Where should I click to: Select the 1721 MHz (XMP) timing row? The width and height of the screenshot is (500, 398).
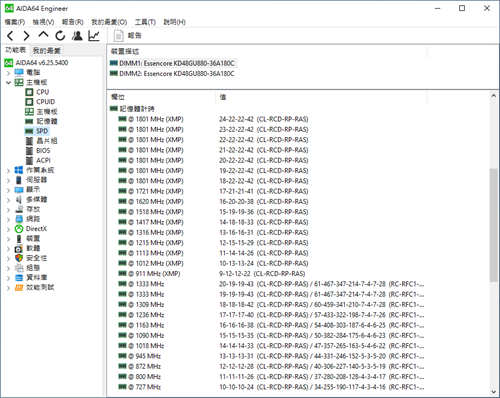(x=213, y=191)
